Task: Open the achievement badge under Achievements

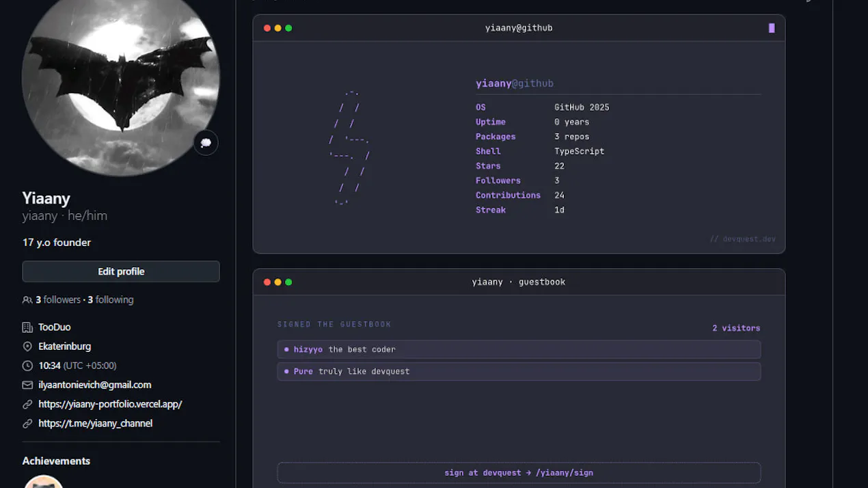Action: click(x=44, y=481)
